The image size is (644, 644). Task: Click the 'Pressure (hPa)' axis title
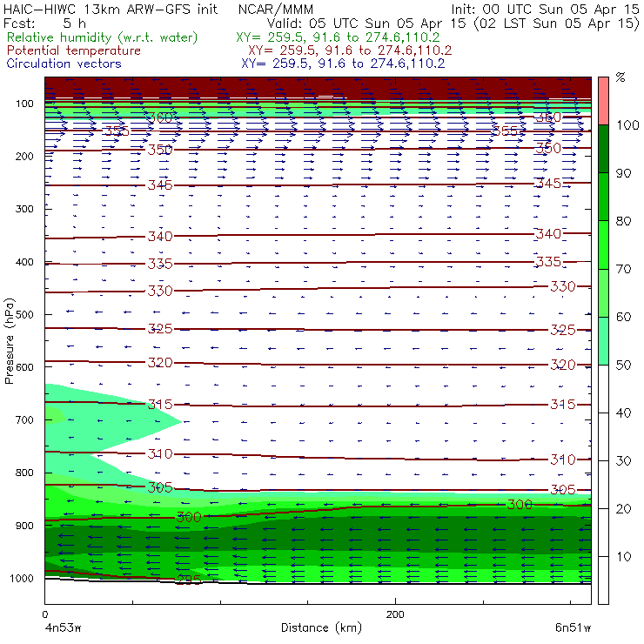pos(9,341)
